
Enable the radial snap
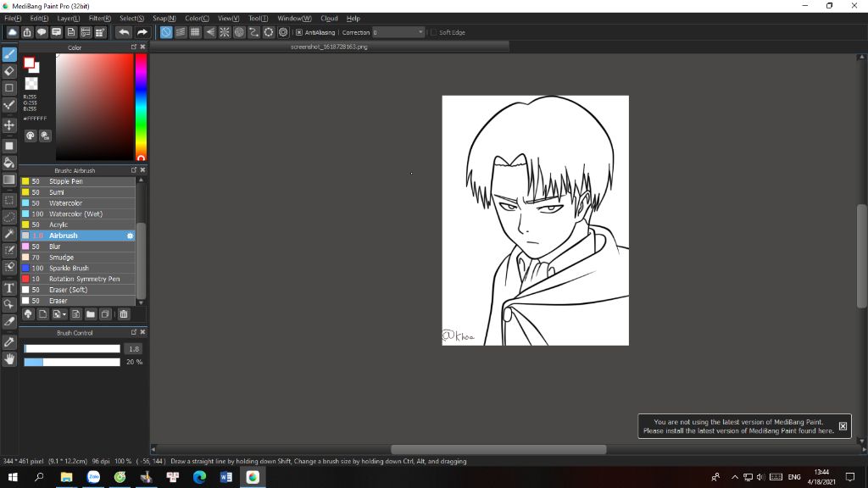[224, 32]
